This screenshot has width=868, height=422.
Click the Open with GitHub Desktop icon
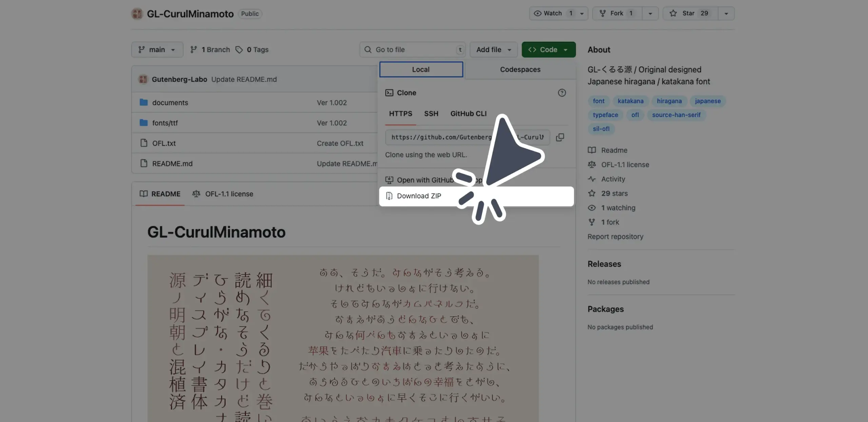click(x=389, y=180)
